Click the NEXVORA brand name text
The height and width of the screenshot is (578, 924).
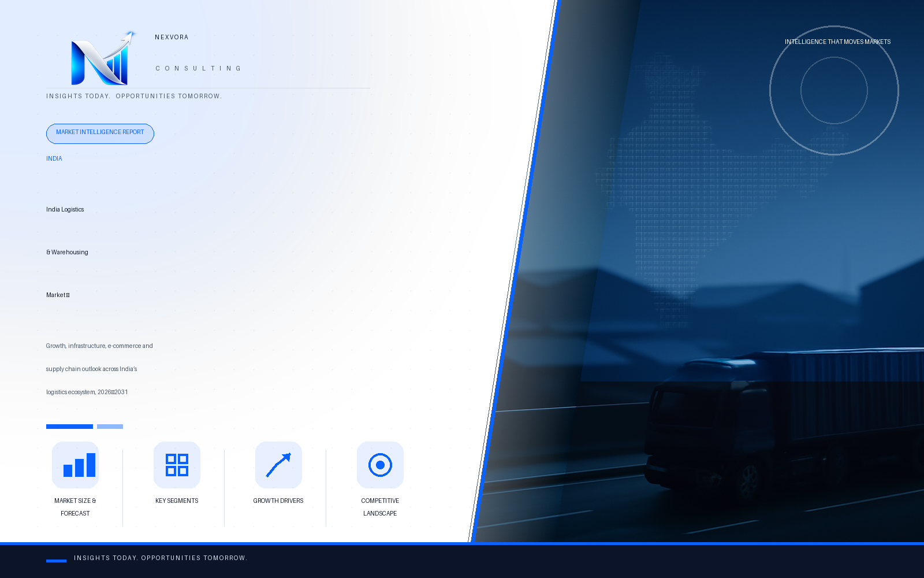[172, 37]
